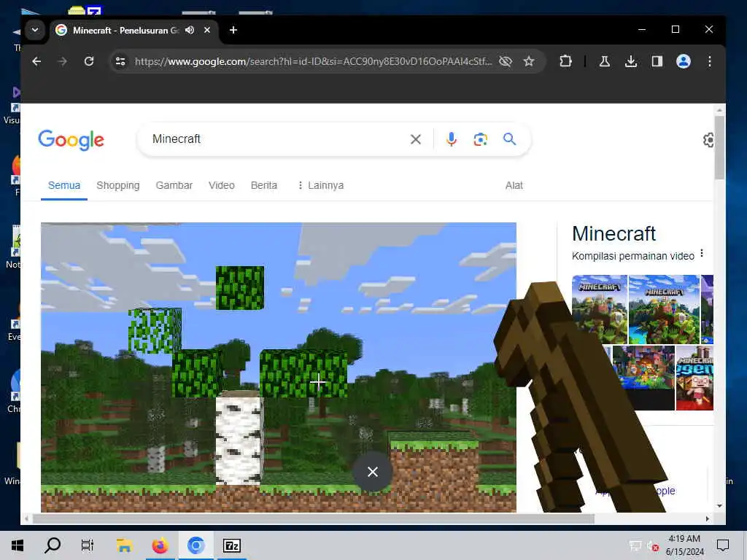Viewport: 747px width, 560px height.
Task: Bookmark this page with the star
Action: 529,61
